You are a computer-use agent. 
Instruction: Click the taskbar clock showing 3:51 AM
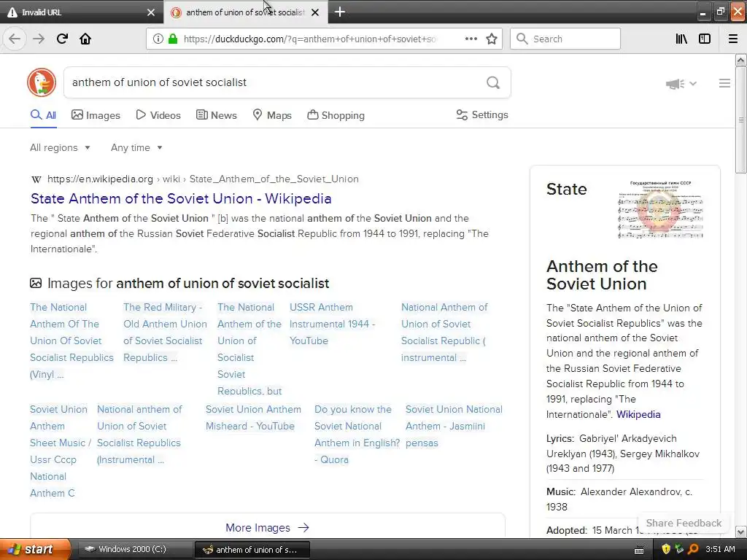coord(720,549)
